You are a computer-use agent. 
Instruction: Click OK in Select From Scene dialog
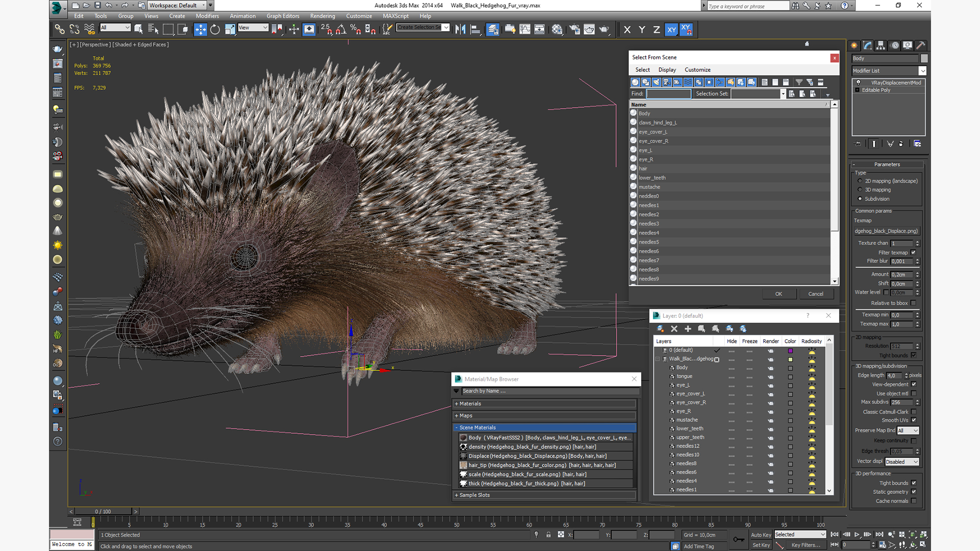(778, 294)
